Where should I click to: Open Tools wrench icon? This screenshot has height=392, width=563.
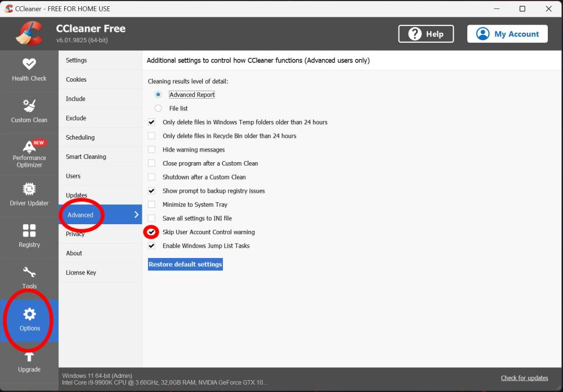pyautogui.click(x=29, y=273)
